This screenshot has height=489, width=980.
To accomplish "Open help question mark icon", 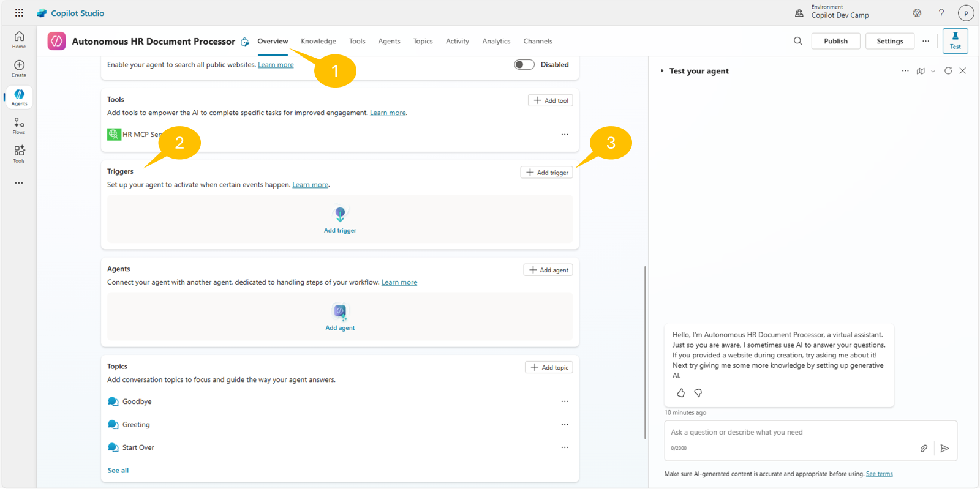I will pos(941,13).
